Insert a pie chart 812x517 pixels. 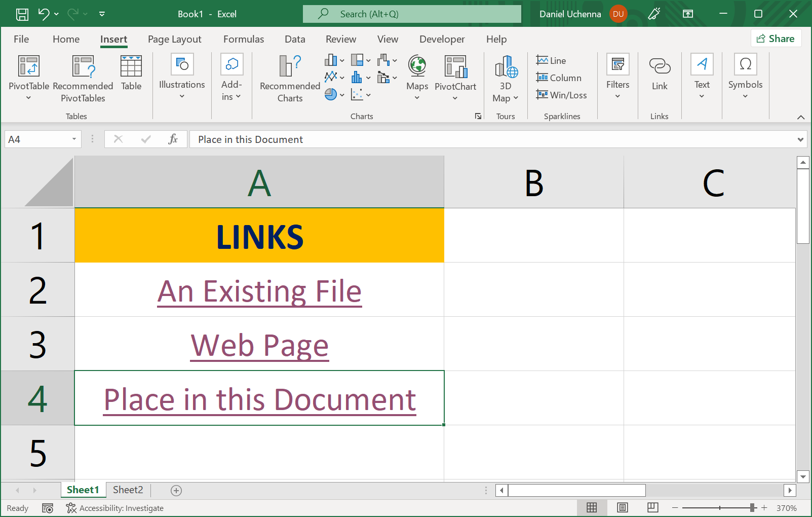click(x=330, y=94)
